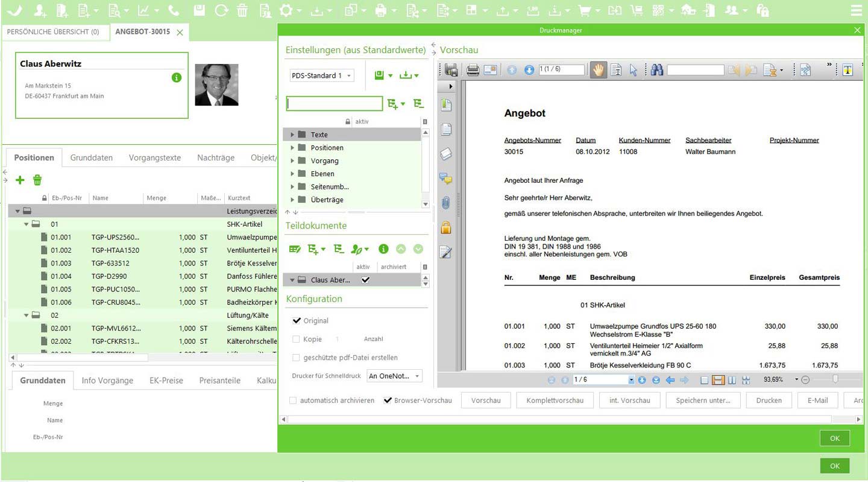Toggle aktiv checkbox for Claus Aber... row
The image size is (868, 482).
[x=365, y=280]
